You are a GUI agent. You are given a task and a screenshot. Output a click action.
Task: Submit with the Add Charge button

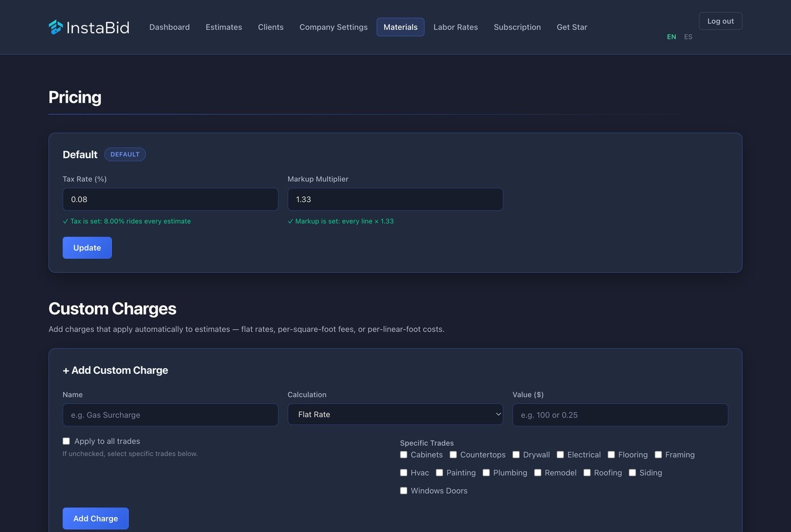pyautogui.click(x=95, y=518)
